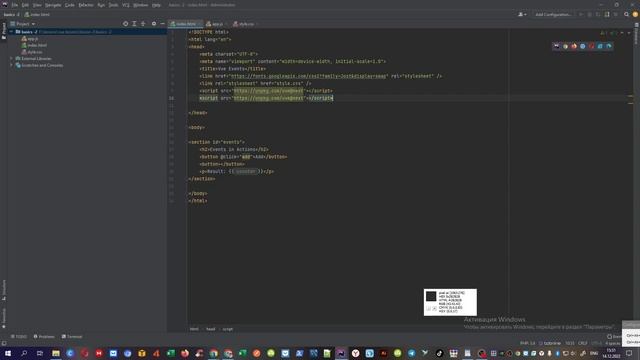Screen dimensions: 640x360
Task: Open the Refactor menu
Action: (86, 5)
